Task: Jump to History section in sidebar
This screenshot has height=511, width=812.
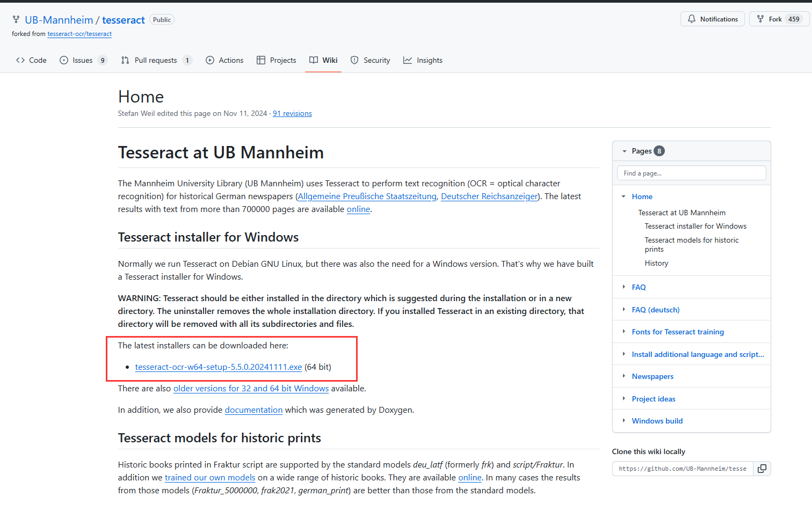Action: (656, 264)
